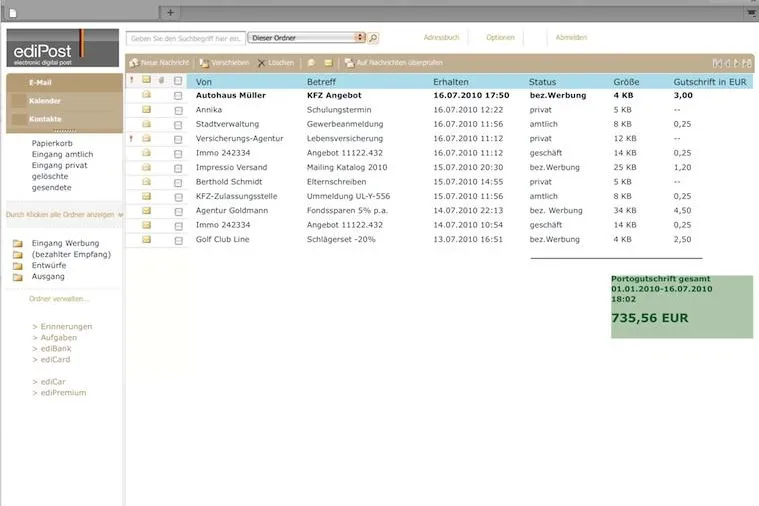This screenshot has width=759, height=506.
Task: Click the Ordner verwalten... link
Action: (x=59, y=299)
